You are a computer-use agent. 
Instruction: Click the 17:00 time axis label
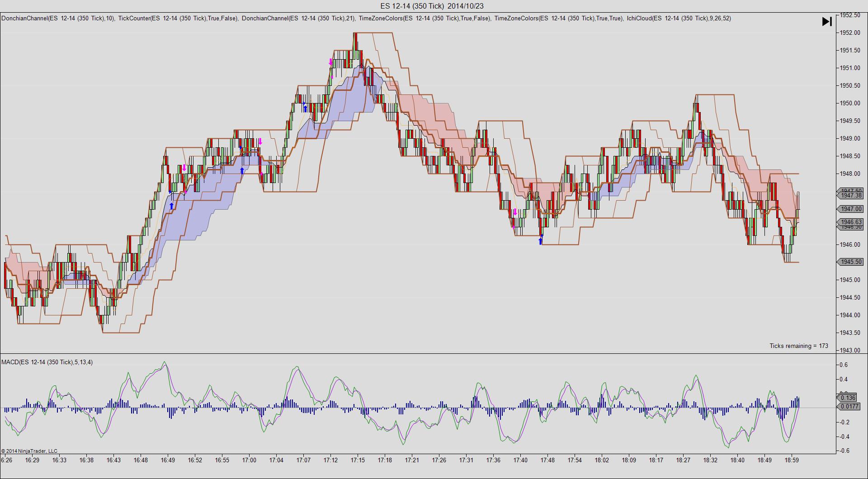point(249,460)
